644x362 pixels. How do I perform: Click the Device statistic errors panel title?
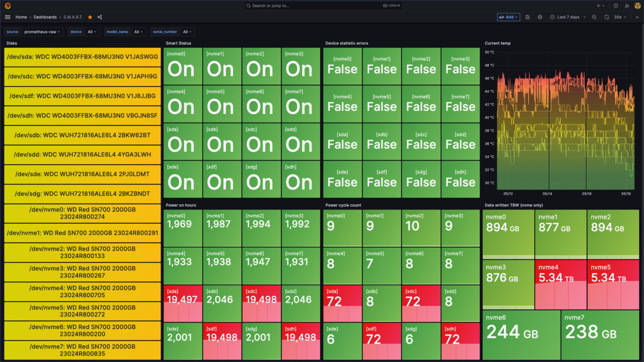point(347,43)
